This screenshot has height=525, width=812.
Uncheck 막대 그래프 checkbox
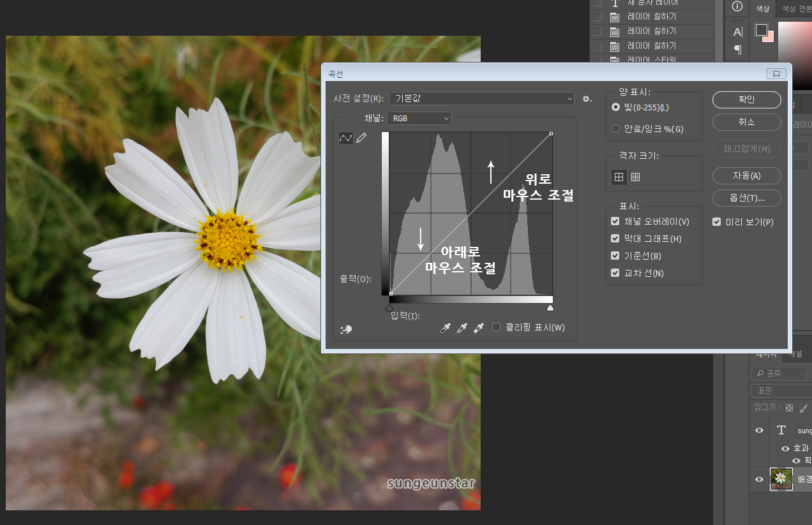615,239
